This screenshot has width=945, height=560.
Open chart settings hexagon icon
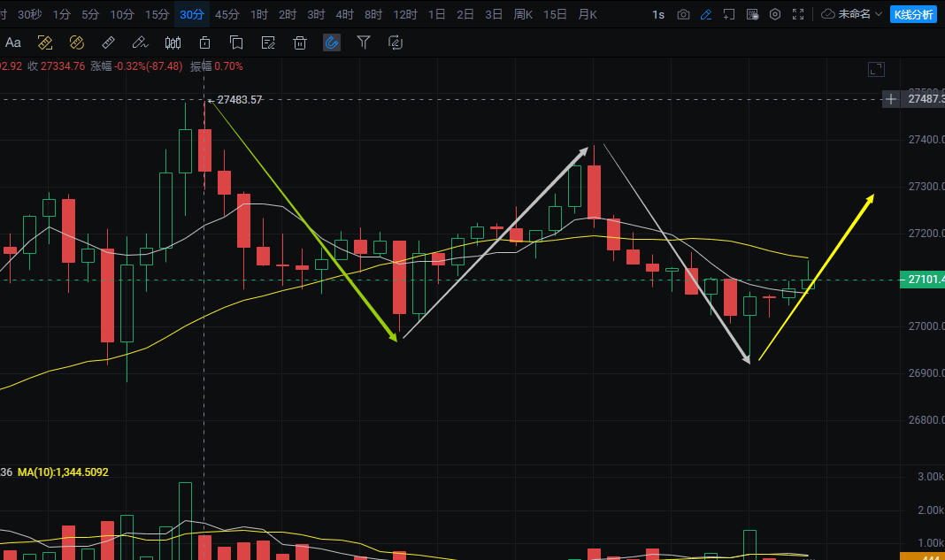pyautogui.click(x=775, y=14)
